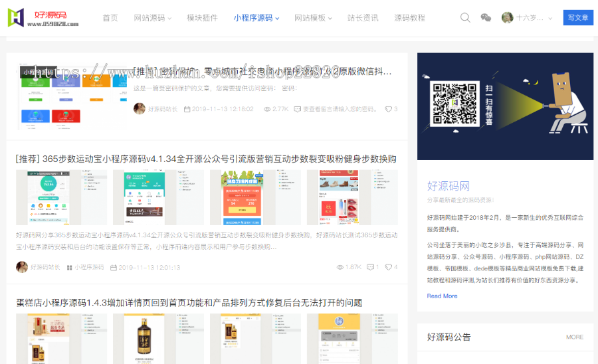Viewport: 598px width, 364px height.
Task: Open 源码教程 navigation item
Action: point(409,18)
